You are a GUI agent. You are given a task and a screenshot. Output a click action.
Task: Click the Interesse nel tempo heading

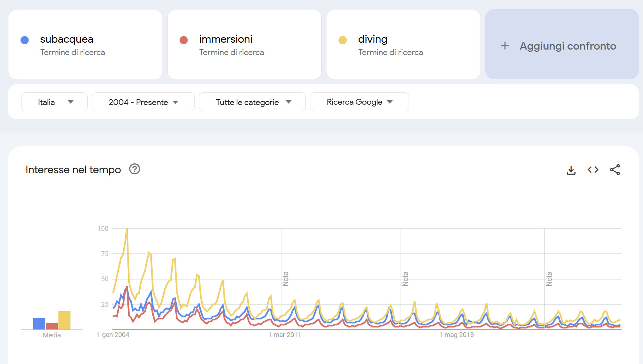tap(73, 169)
